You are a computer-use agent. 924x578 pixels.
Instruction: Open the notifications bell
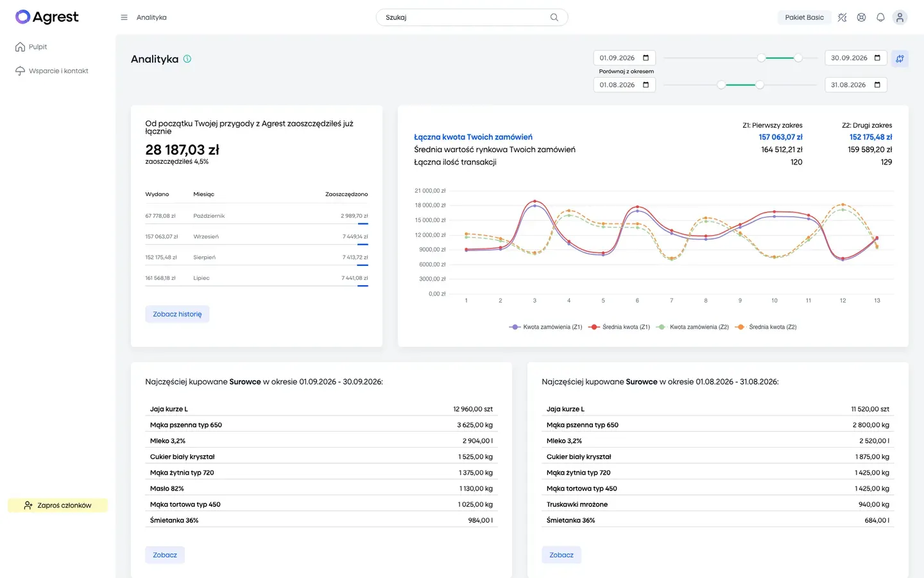pyautogui.click(x=881, y=17)
